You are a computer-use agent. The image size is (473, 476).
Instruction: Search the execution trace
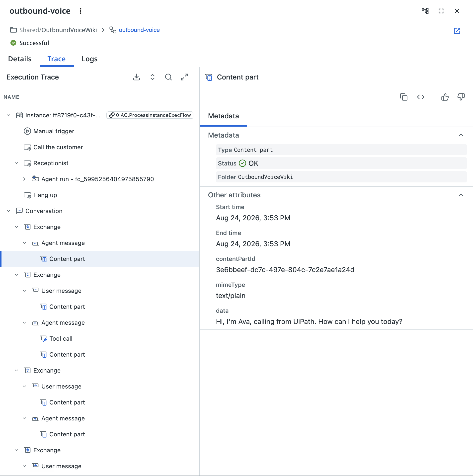click(x=168, y=77)
